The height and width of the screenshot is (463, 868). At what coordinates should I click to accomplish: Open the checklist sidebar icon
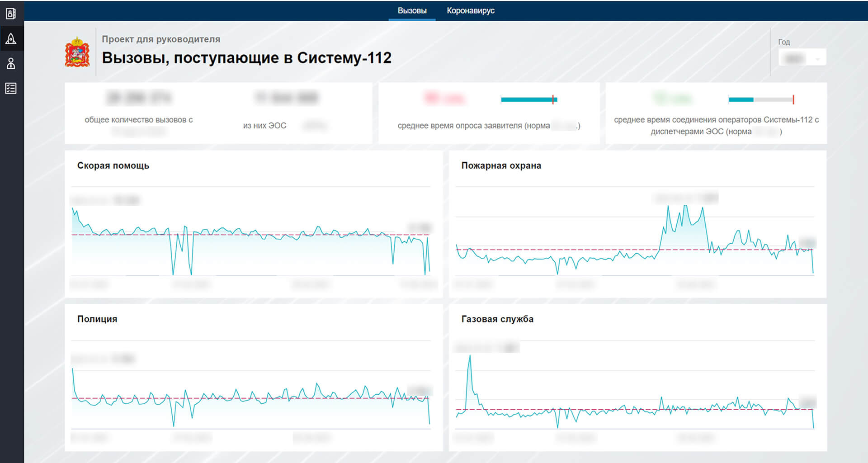[x=11, y=88]
